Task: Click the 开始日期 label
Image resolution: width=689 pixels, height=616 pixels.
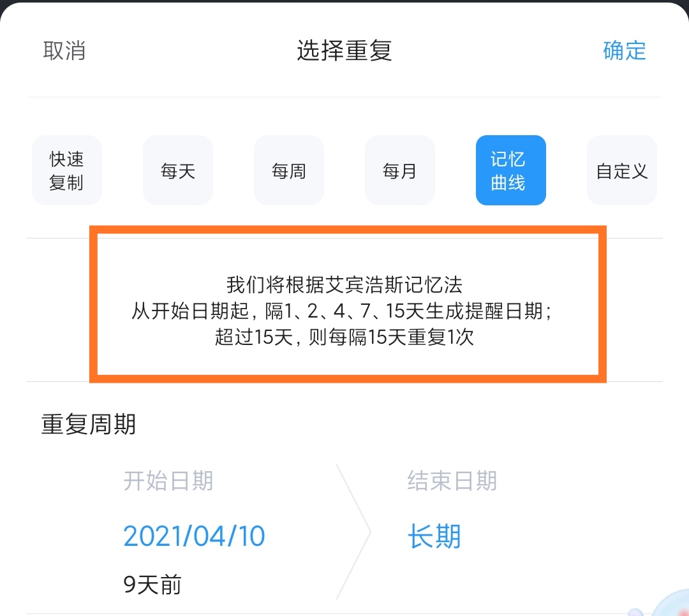Action: [168, 481]
